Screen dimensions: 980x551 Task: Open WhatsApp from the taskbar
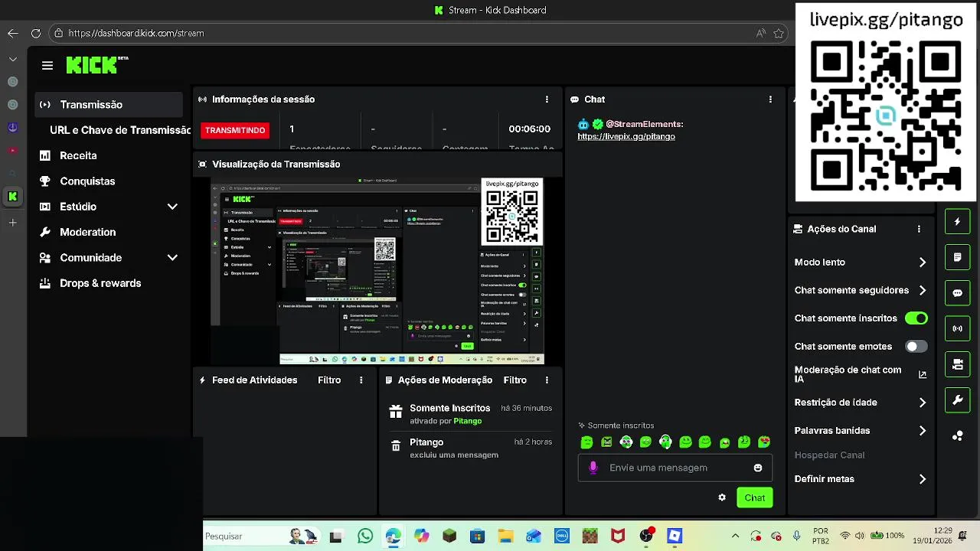click(365, 536)
